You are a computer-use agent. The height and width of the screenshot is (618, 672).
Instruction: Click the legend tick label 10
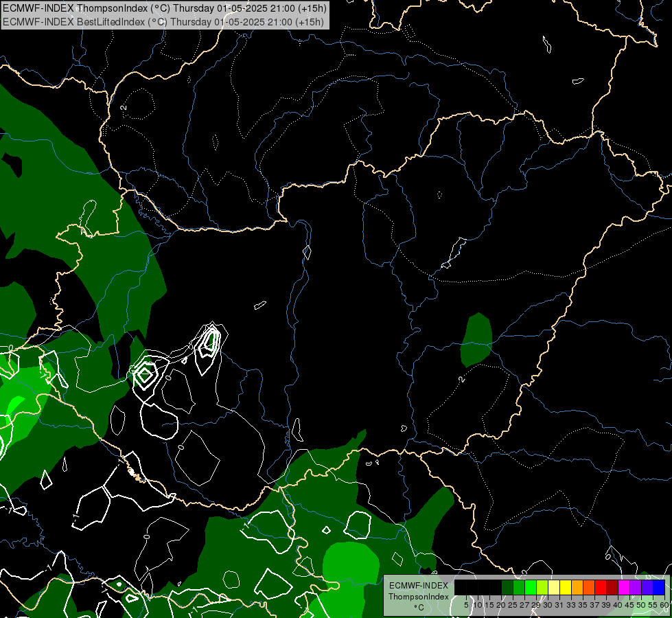click(478, 605)
